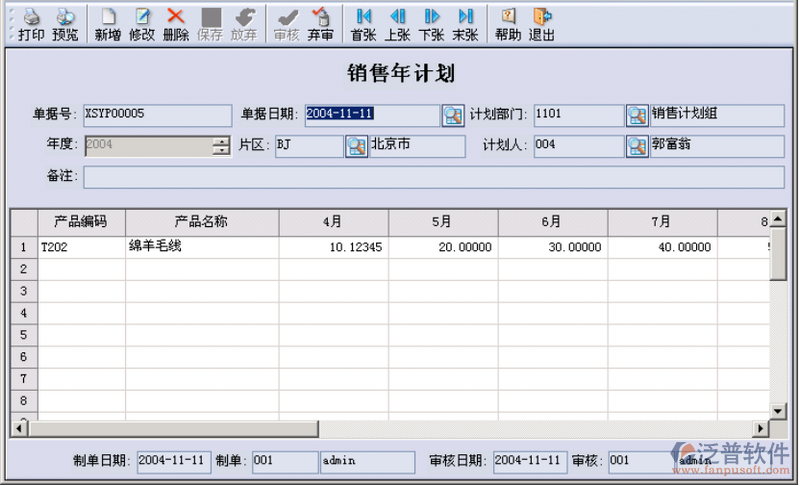
Task: Click the Delete (删除) red X icon
Action: (x=175, y=24)
